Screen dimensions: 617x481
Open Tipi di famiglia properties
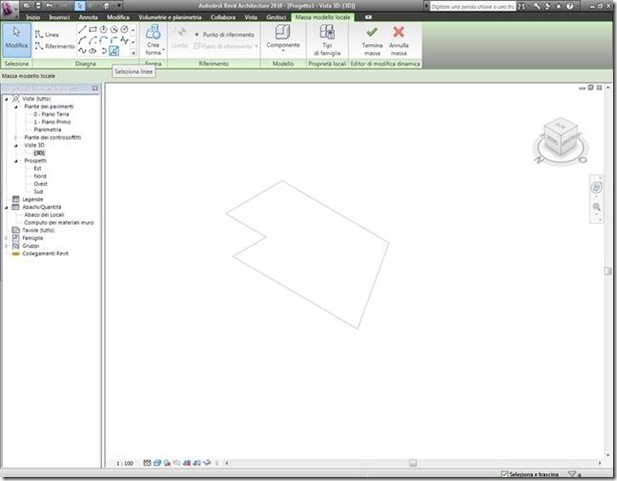tap(327, 40)
